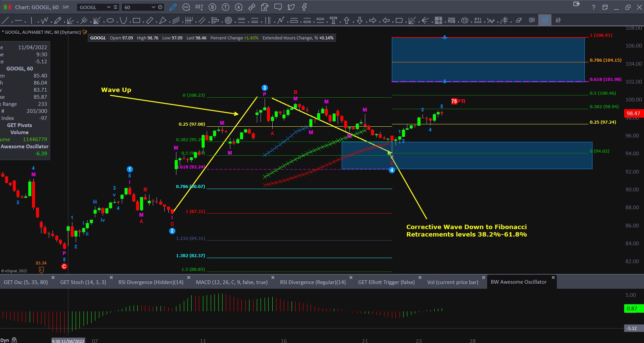Select the eraser tool in the toolbar
Viewport: 644px width, 343px height.
coord(519,21)
